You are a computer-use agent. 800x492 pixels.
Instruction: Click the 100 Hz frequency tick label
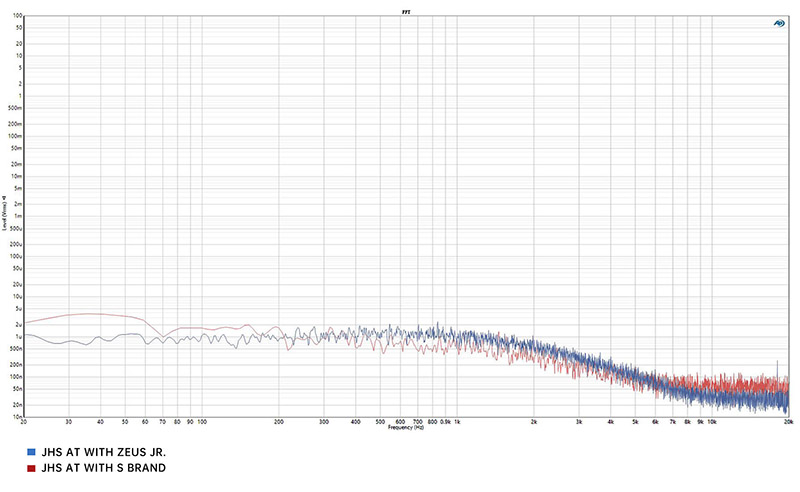pos(202,422)
